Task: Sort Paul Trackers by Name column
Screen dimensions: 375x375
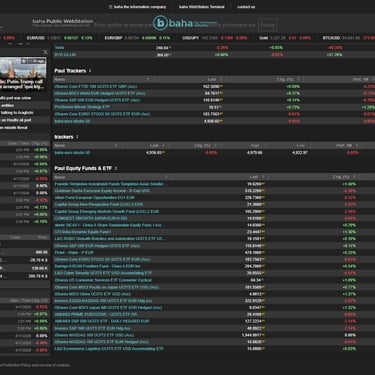Action: pos(60,79)
